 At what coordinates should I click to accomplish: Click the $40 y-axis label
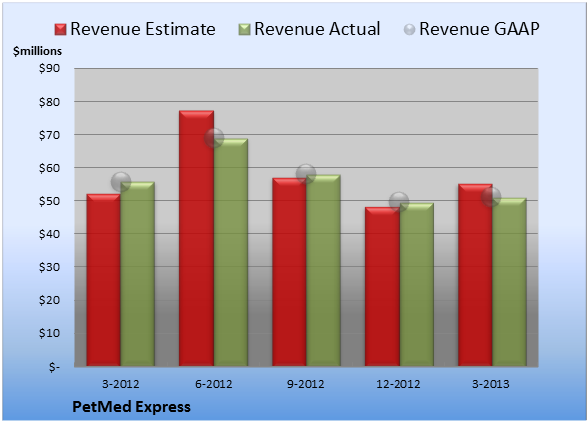pos(49,234)
